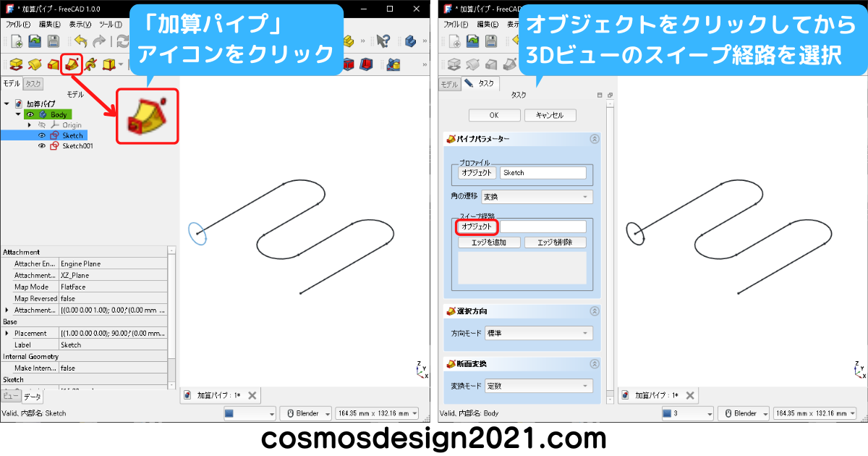Click the Additive Box primitive icon, left window
Viewport: 868px width, 456px height.
[109, 64]
